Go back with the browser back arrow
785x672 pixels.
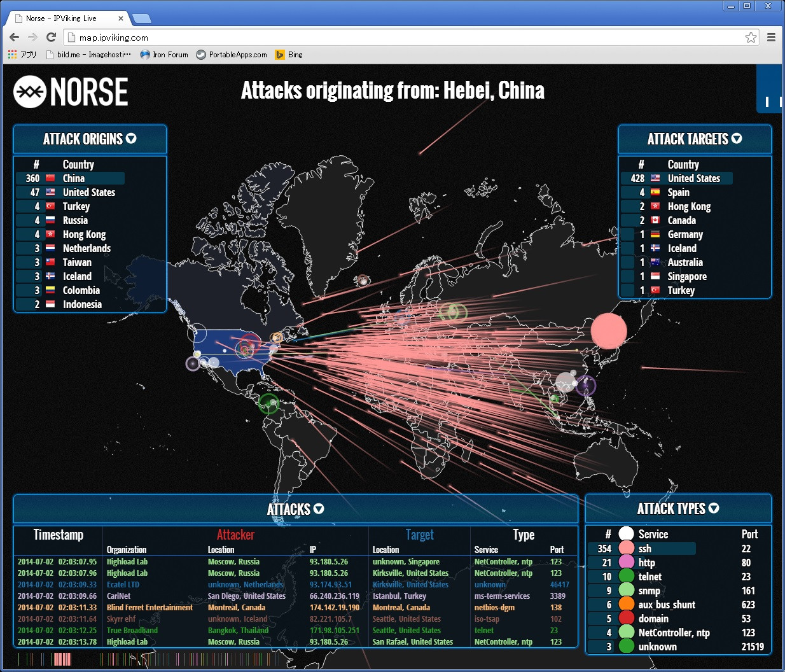pyautogui.click(x=15, y=38)
